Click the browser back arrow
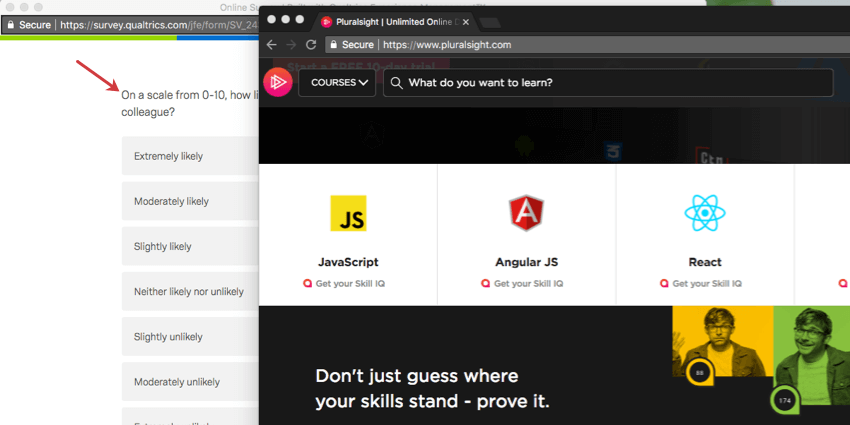The image size is (850, 425). pos(272,44)
